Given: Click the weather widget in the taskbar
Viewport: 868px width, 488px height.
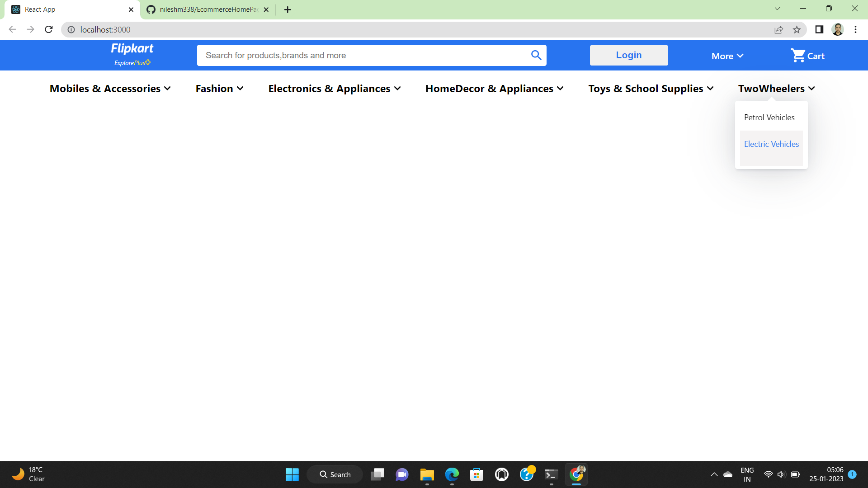Looking at the screenshot, I should tap(27, 474).
